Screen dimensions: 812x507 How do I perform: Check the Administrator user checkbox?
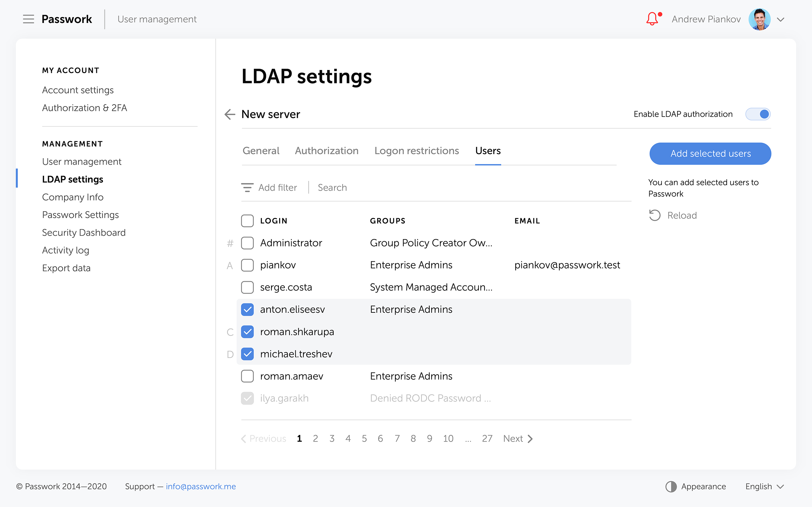pyautogui.click(x=247, y=243)
